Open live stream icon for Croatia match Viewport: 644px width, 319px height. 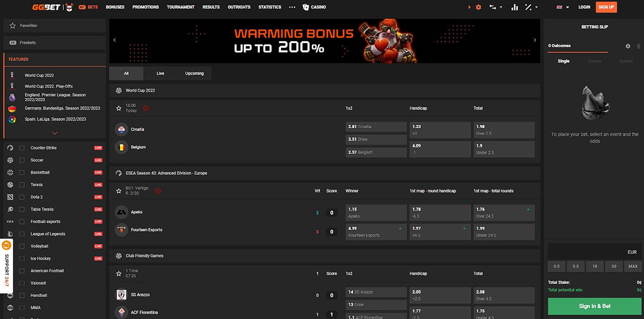[146, 108]
